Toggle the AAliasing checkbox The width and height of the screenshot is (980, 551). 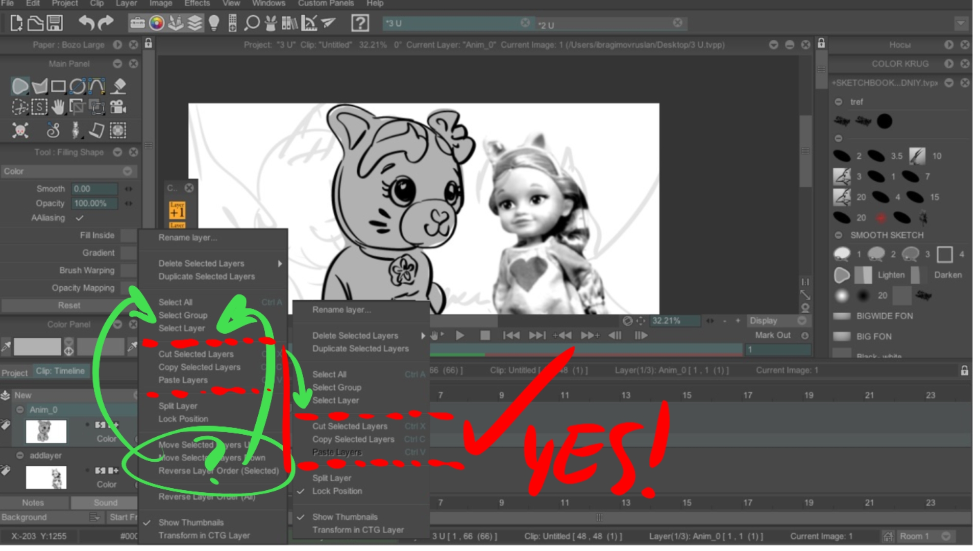coord(79,218)
